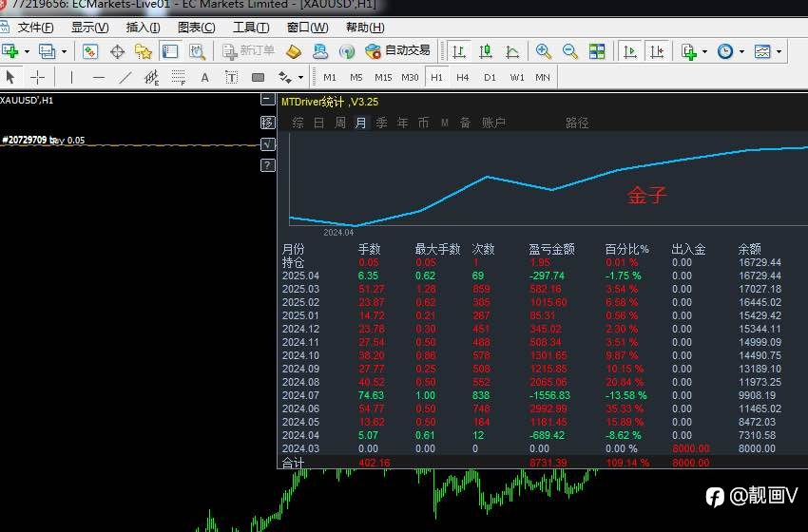
Task: Create a new chart with toolbar icon
Action: coord(10,51)
